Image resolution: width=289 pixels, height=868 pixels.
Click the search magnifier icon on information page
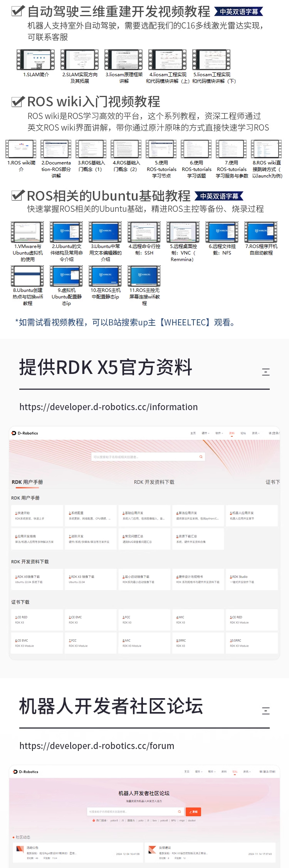click(x=201, y=457)
